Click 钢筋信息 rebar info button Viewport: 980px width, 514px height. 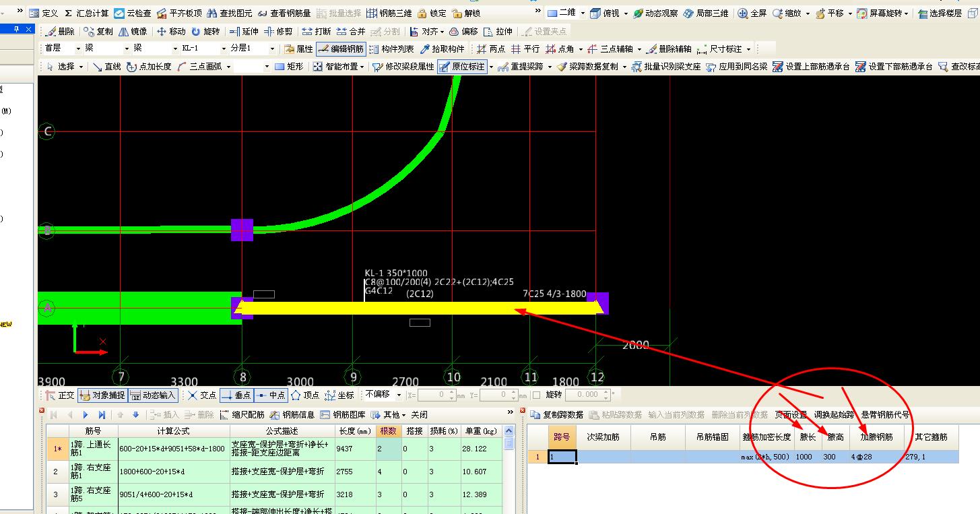point(292,415)
